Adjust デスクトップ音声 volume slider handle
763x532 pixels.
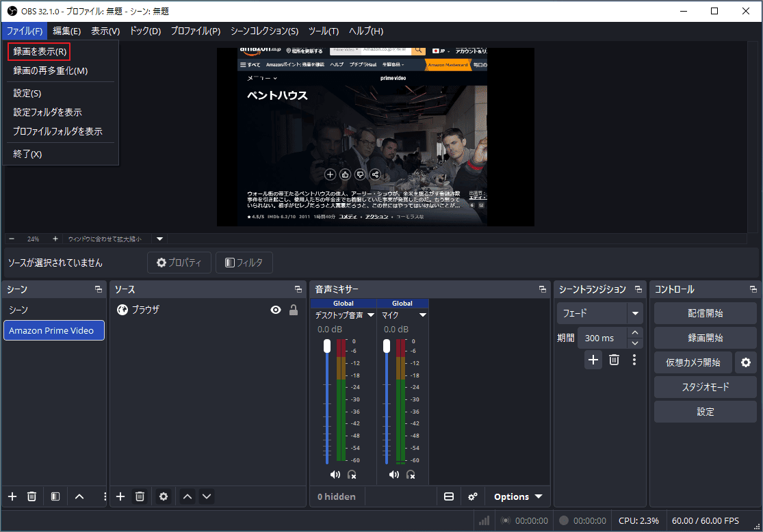[x=327, y=346]
